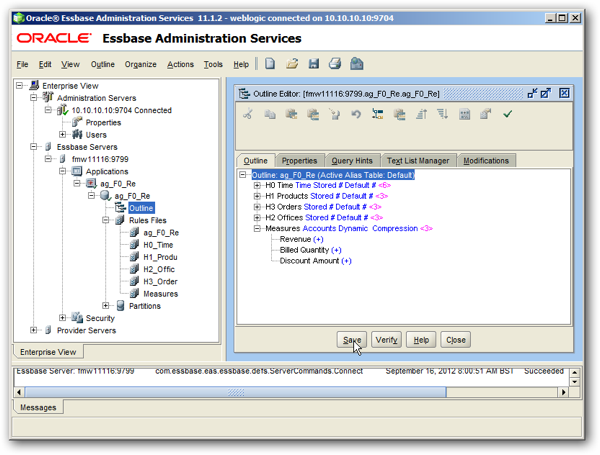Switch to the Text List Manager tab
The image size is (600, 455).
(418, 161)
